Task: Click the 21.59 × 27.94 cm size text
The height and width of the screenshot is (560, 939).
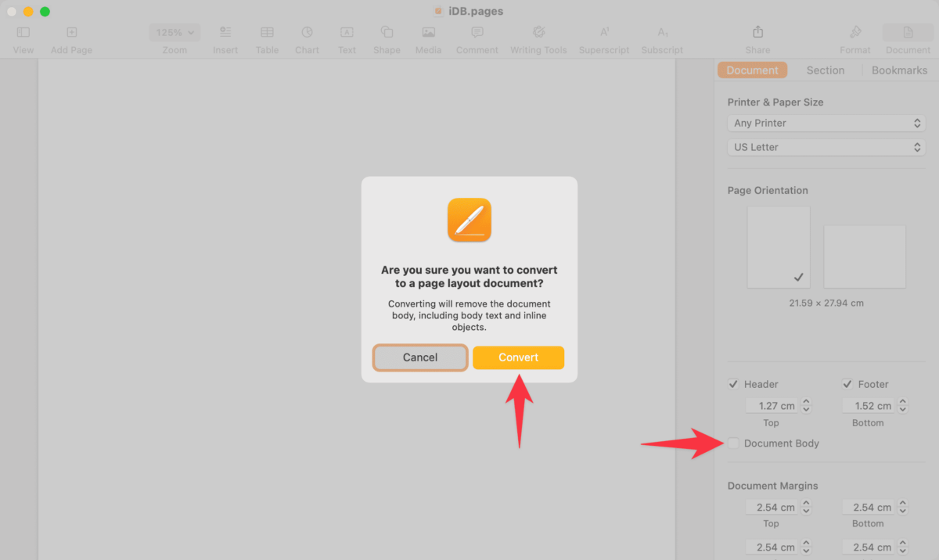Action: click(x=826, y=303)
